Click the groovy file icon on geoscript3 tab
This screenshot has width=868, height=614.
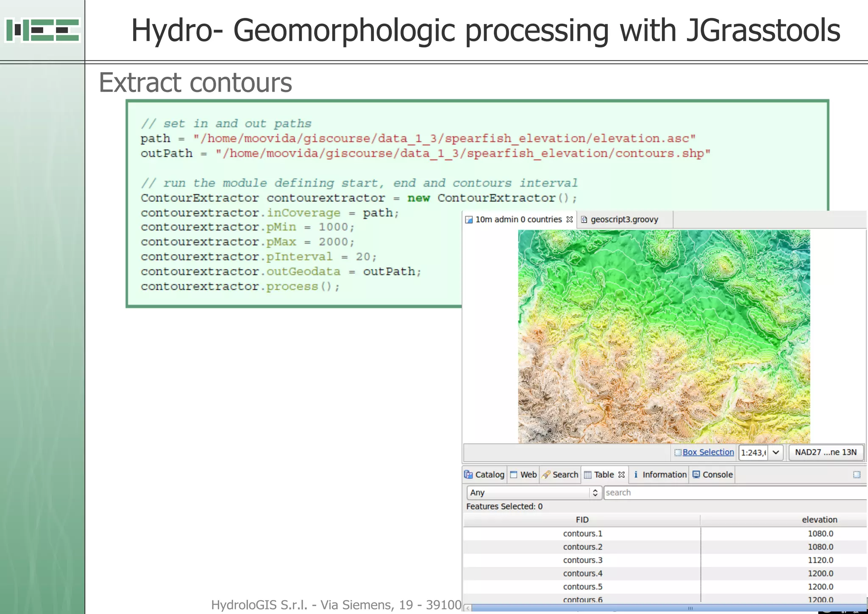pyautogui.click(x=584, y=219)
